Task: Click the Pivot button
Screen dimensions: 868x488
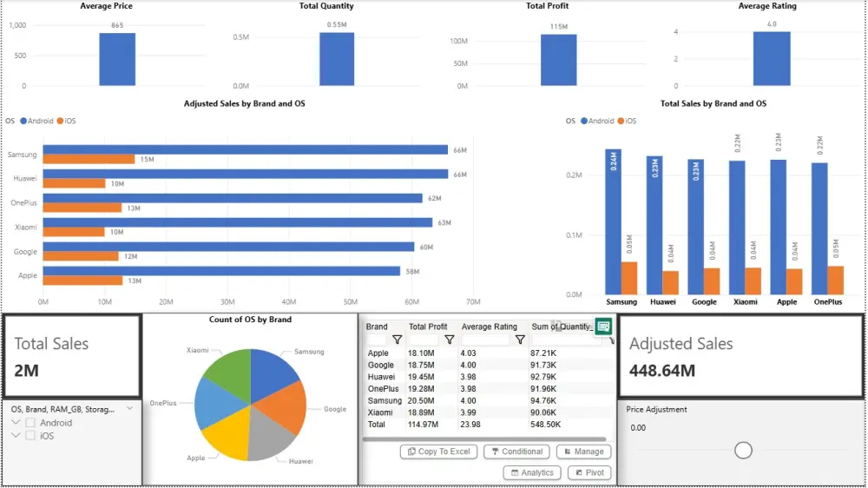Action: [x=589, y=472]
